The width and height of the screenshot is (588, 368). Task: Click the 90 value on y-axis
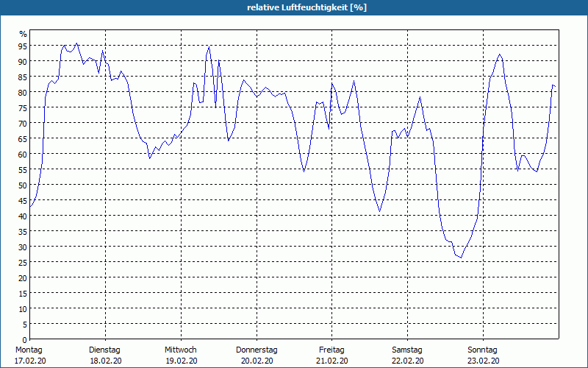[x=23, y=61]
